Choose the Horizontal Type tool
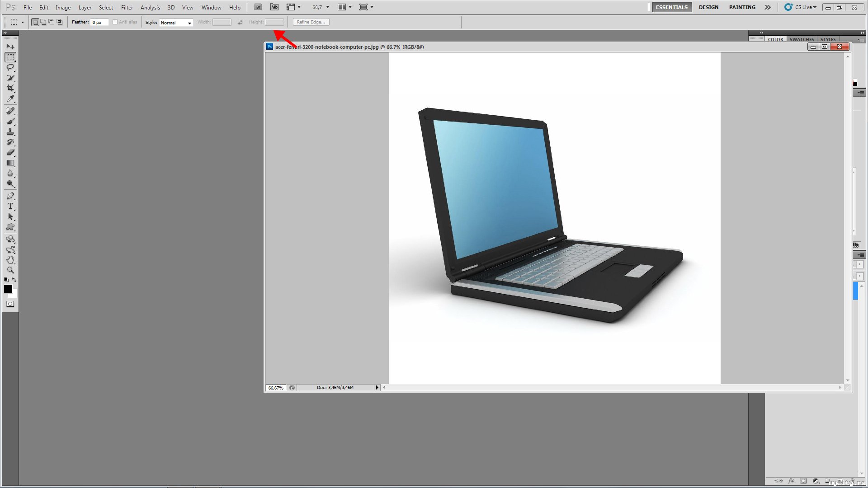The width and height of the screenshot is (868, 488). [x=10, y=206]
